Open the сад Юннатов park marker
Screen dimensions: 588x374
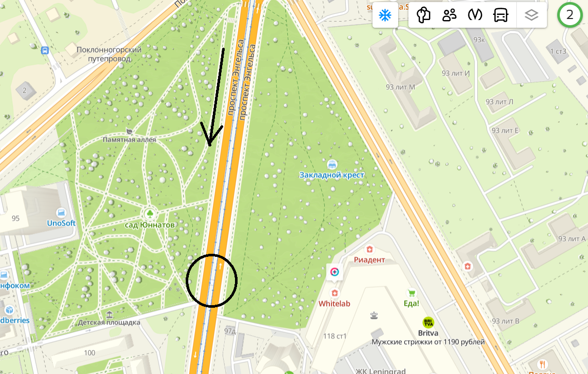tap(150, 214)
